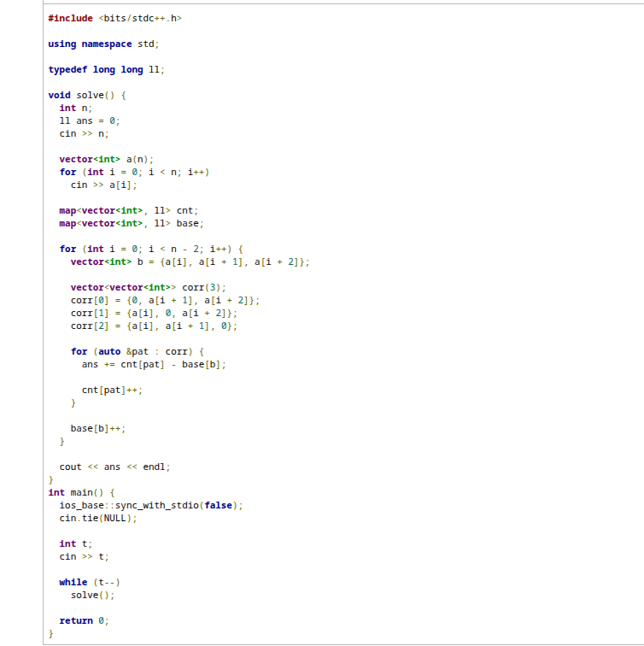Click the 'map<vector<int>, ll> base;' line

click(x=132, y=223)
